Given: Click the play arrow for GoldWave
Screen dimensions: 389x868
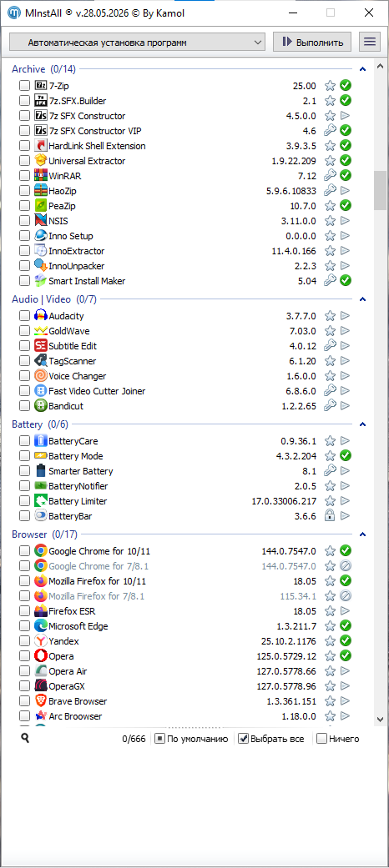Looking at the screenshot, I should pyautogui.click(x=346, y=330).
